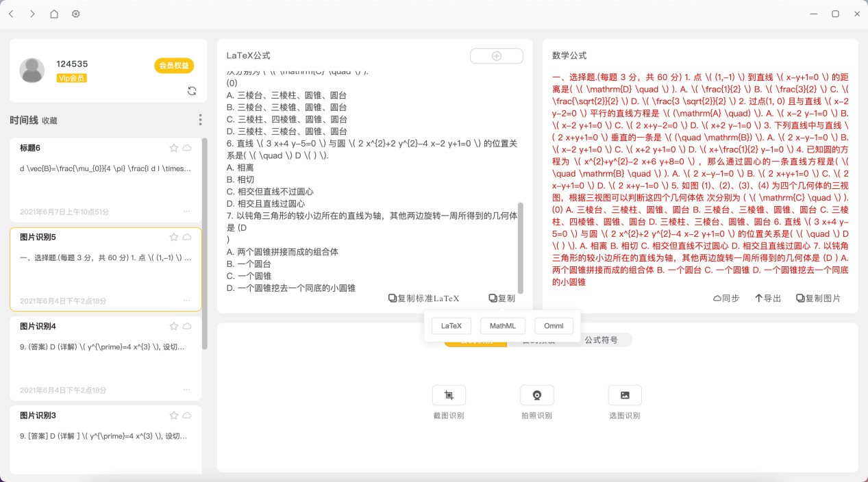Toggle favorite star on 图片识别3
Screen dimensions: 868x482
tap(174, 416)
